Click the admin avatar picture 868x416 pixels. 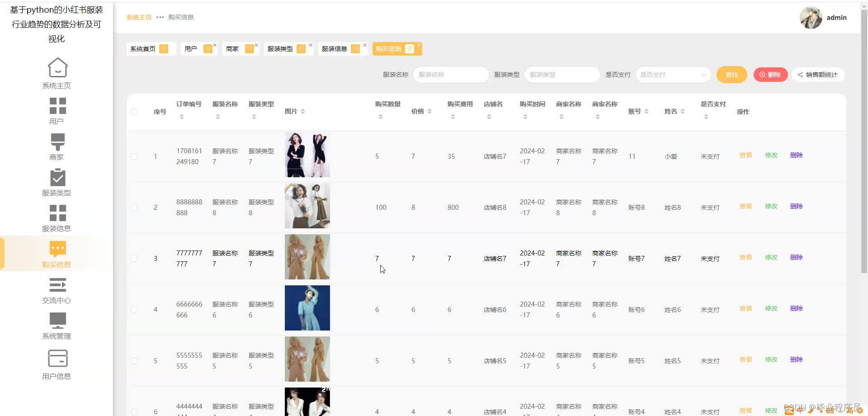pyautogui.click(x=811, y=18)
